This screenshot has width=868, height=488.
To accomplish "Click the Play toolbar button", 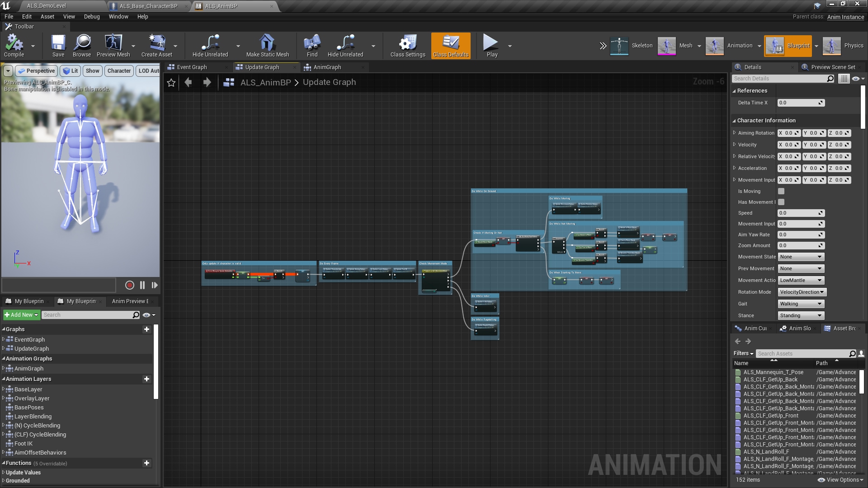I will tap(491, 46).
